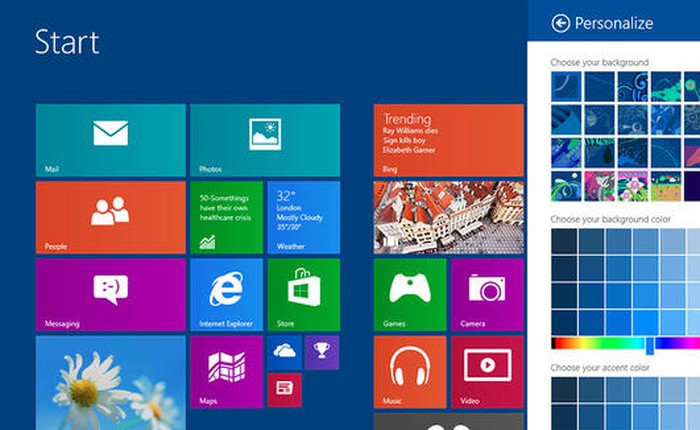700x430 pixels.
Task: Open the Finance healthcare crisis tile
Action: point(226,217)
